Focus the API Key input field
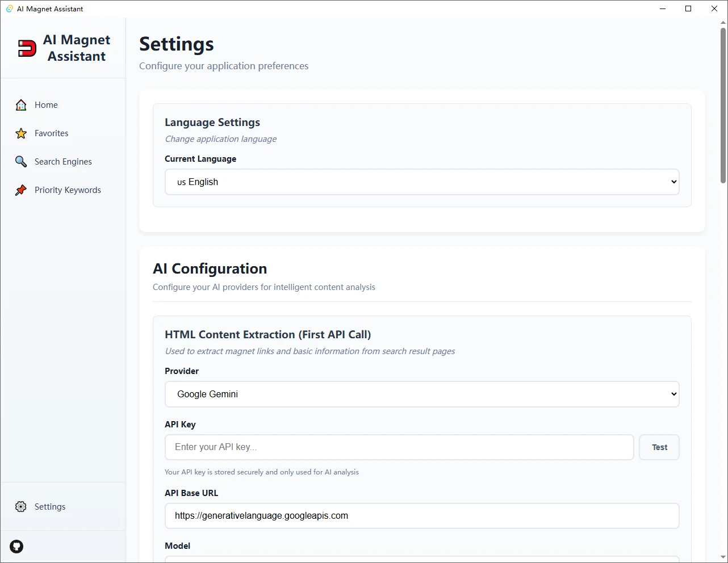 pyautogui.click(x=399, y=447)
